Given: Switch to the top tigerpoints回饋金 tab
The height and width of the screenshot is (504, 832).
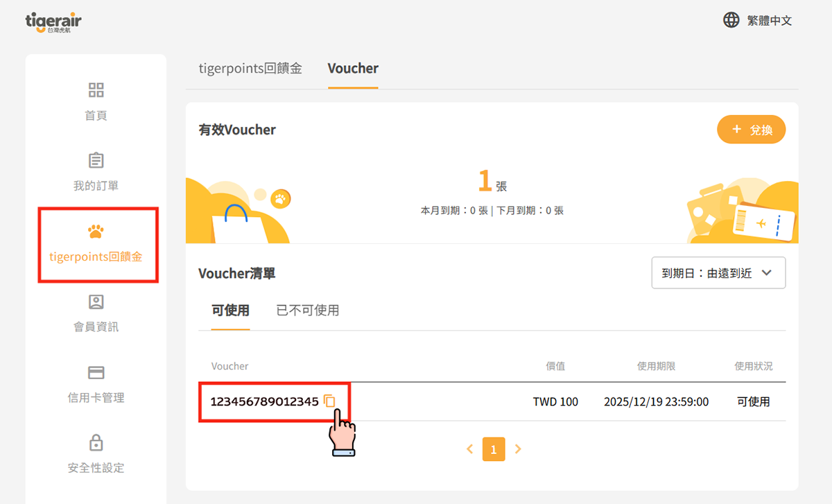Looking at the screenshot, I should point(250,69).
